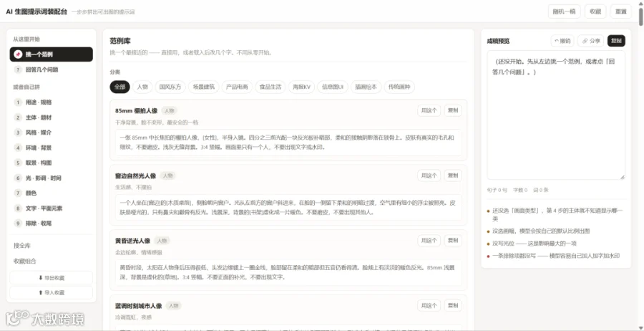Filter by 场景建筑 category
The image size is (644, 331).
tap(204, 87)
